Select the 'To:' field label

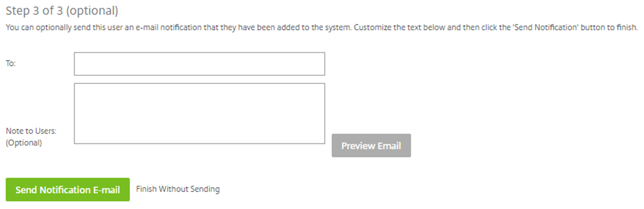11,63
